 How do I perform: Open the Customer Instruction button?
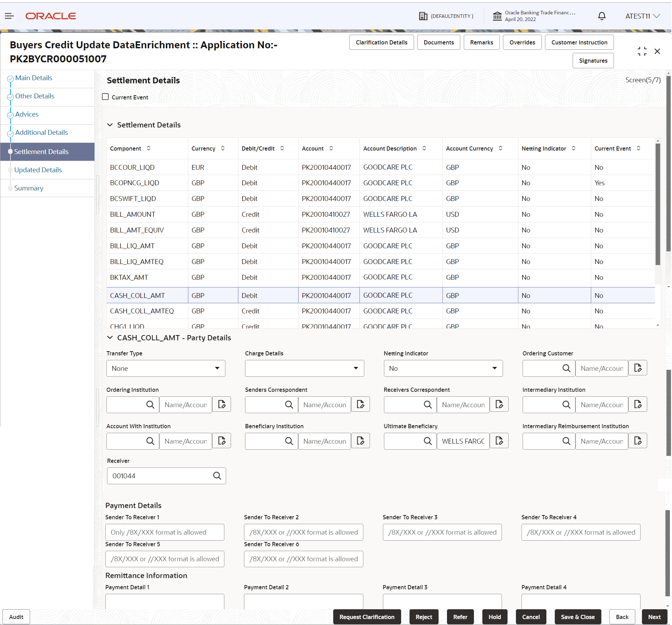click(x=579, y=42)
